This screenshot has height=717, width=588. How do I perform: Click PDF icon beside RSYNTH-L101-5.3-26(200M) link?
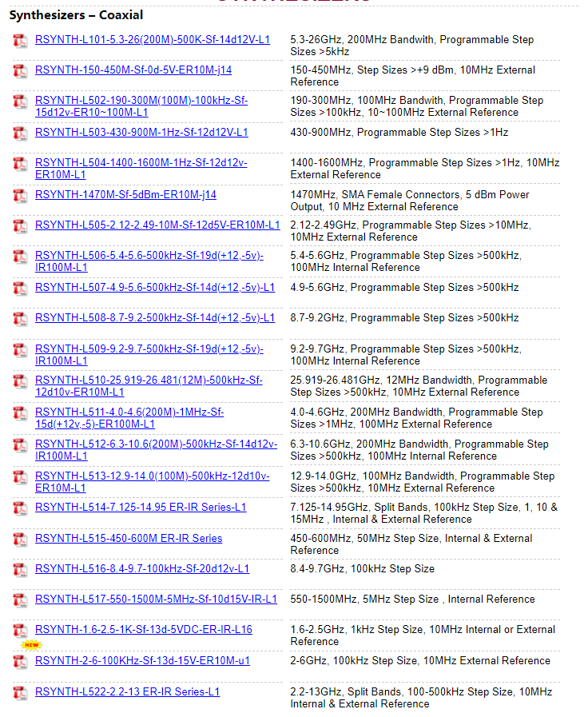(x=20, y=42)
